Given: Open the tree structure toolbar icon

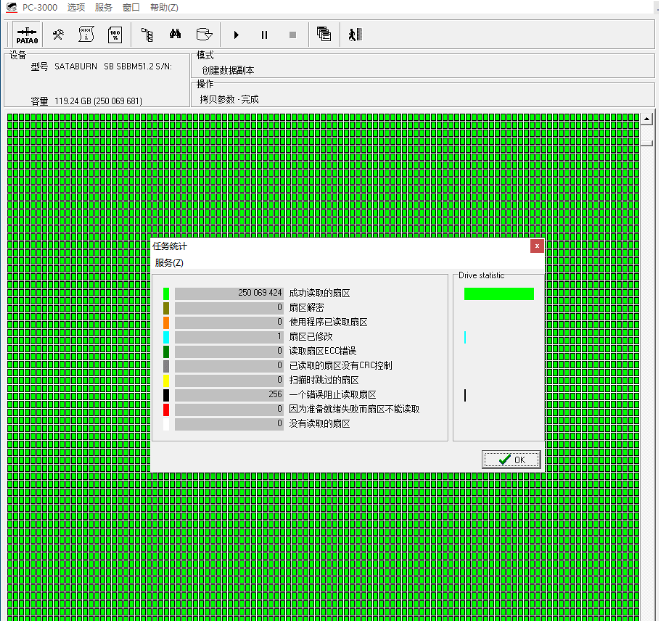Looking at the screenshot, I should tap(147, 34).
